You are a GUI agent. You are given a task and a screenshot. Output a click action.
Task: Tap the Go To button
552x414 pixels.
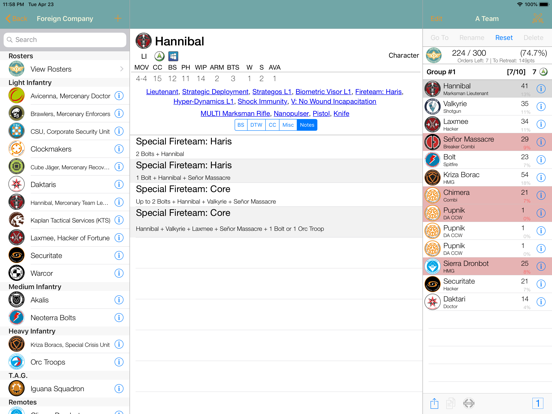439,38
